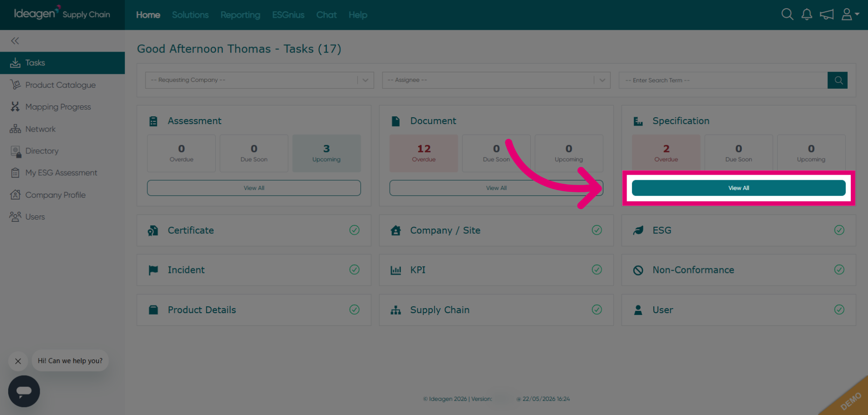Click the Specification card icon

click(x=638, y=121)
